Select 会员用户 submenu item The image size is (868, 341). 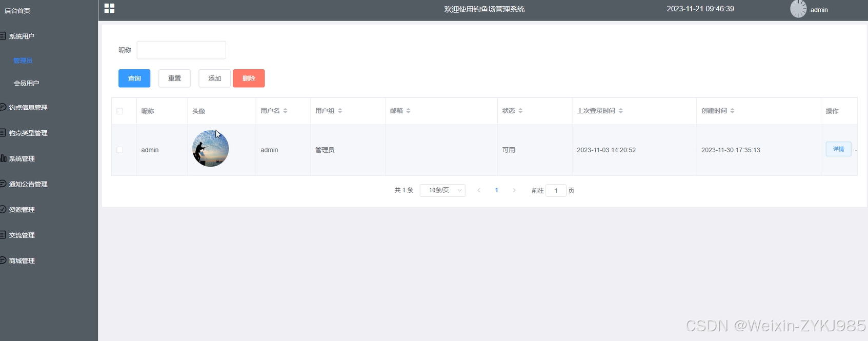[26, 83]
